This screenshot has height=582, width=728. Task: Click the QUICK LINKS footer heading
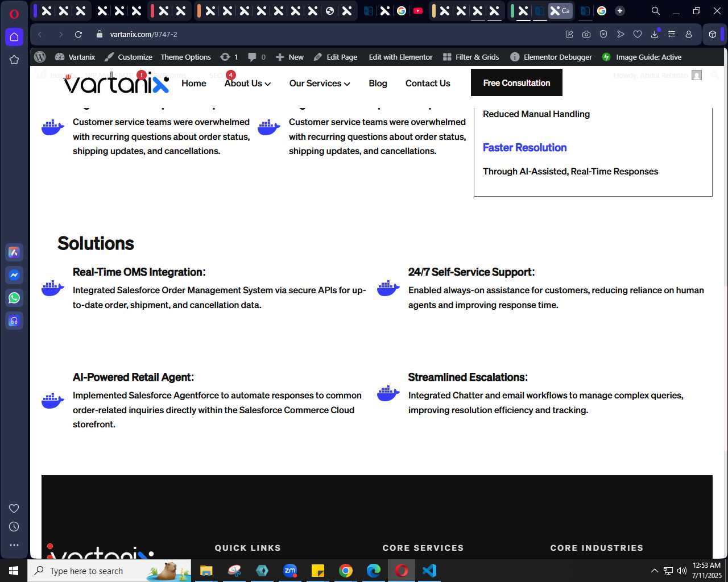pos(248,548)
